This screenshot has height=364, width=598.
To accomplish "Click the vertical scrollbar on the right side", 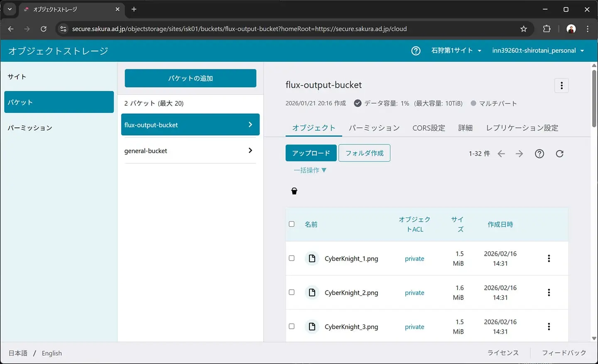I will coord(594,100).
